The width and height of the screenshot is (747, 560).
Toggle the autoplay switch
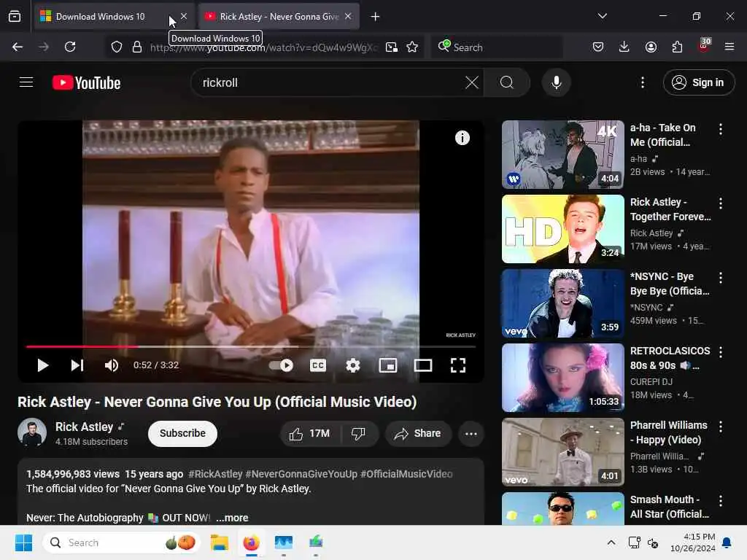pyautogui.click(x=281, y=365)
